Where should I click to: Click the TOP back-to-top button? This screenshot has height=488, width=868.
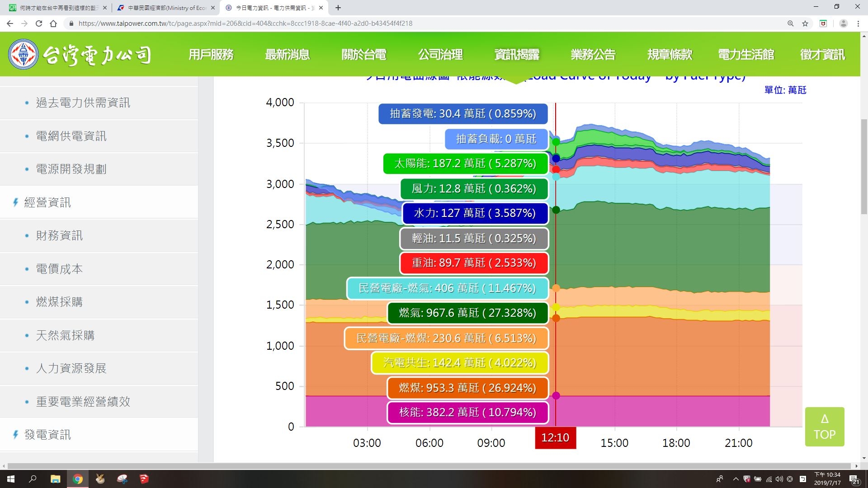[825, 427]
